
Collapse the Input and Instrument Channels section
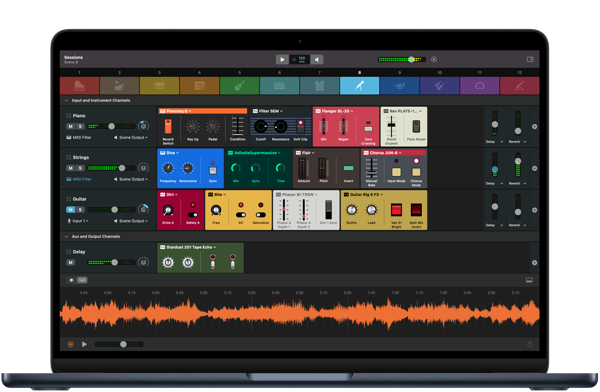[66, 100]
